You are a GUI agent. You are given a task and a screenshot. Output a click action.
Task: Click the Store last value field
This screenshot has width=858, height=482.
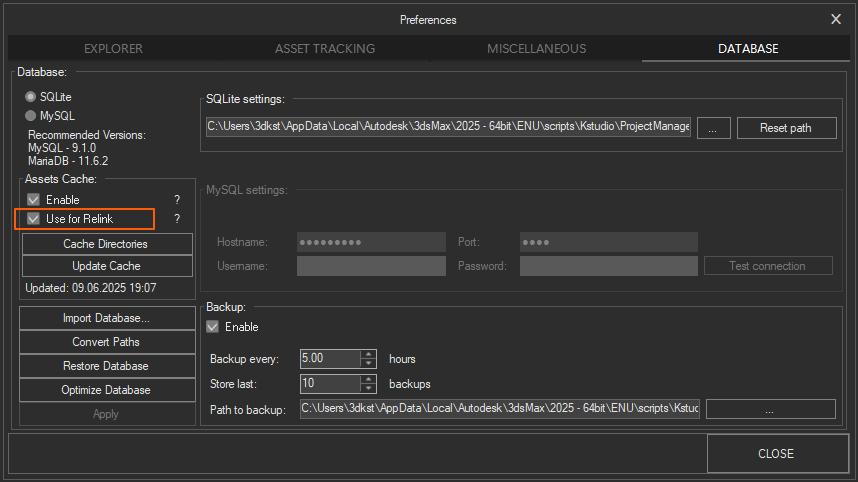[331, 383]
